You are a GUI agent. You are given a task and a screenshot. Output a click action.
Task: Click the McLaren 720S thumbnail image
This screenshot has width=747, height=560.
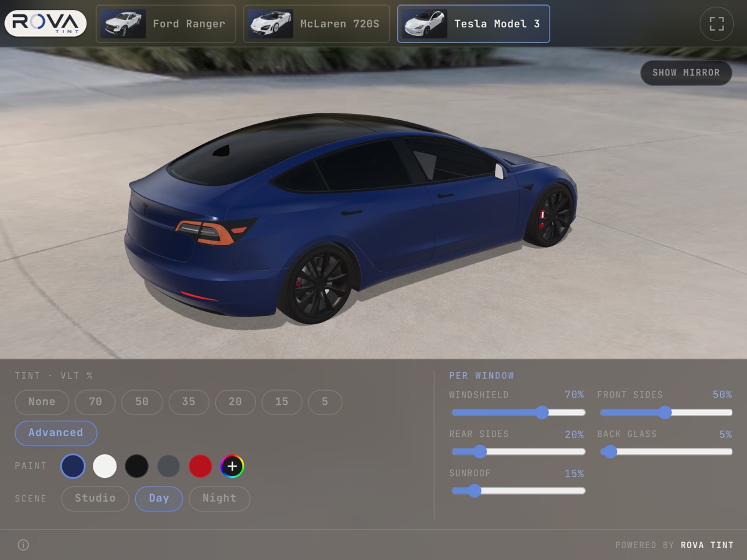point(271,24)
